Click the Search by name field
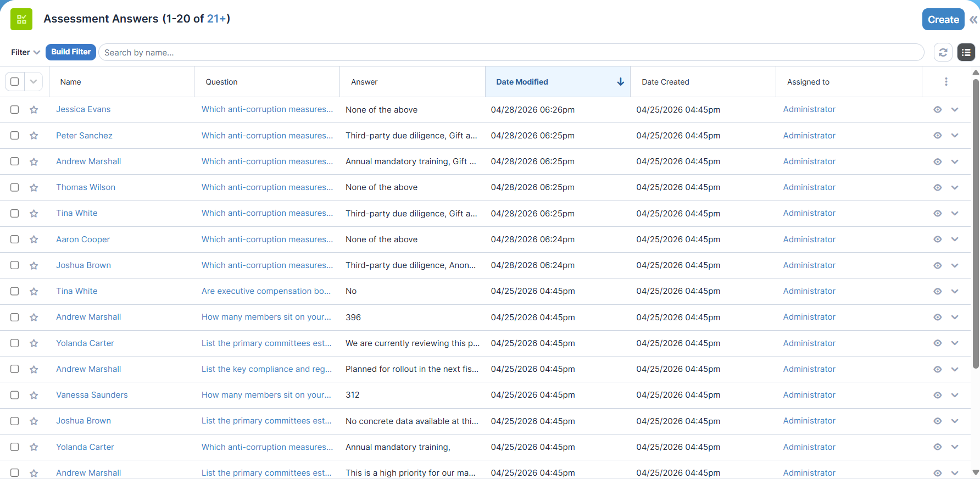Image resolution: width=980 pixels, height=479 pixels. click(x=511, y=52)
